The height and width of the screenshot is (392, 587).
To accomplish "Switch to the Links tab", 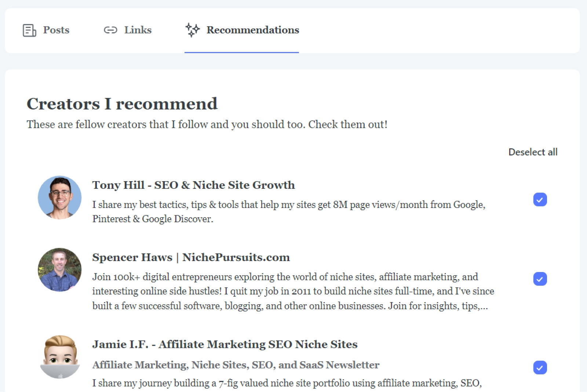I will (138, 30).
